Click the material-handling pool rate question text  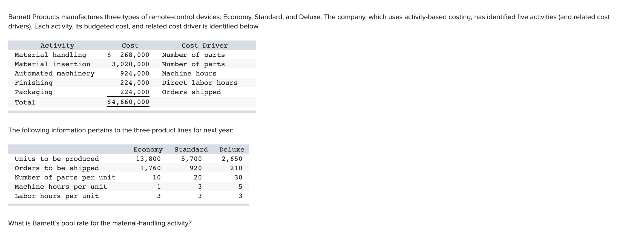click(100, 223)
